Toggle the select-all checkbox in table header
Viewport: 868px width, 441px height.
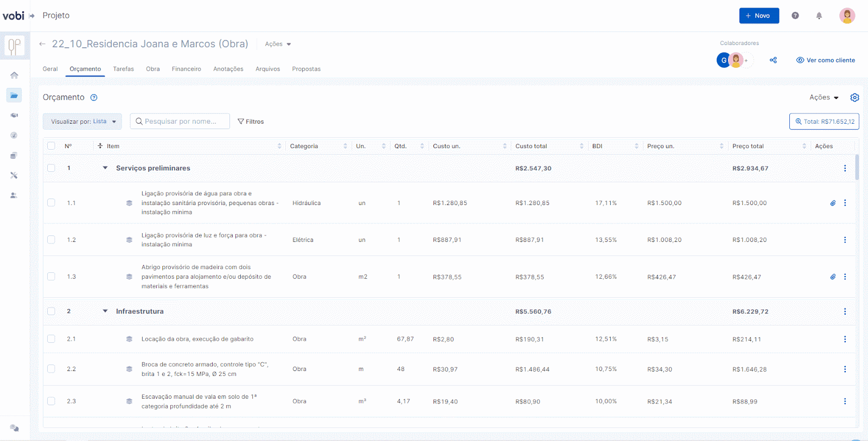coord(51,146)
